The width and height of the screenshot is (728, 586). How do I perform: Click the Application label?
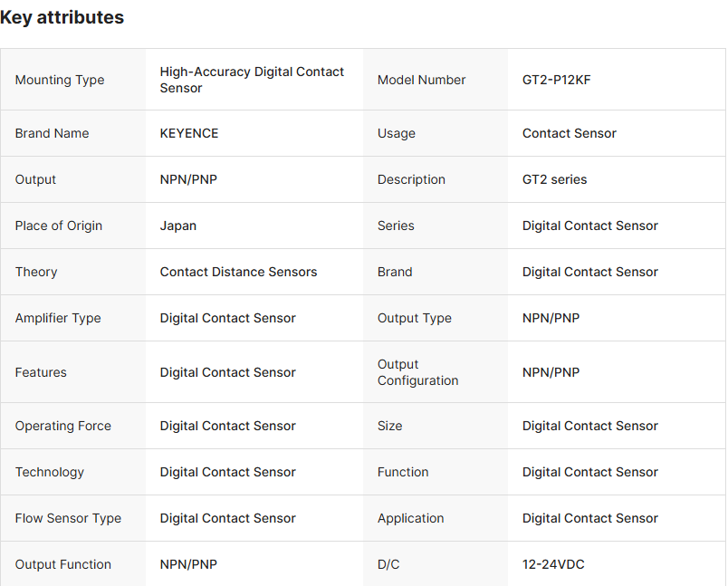click(410, 518)
